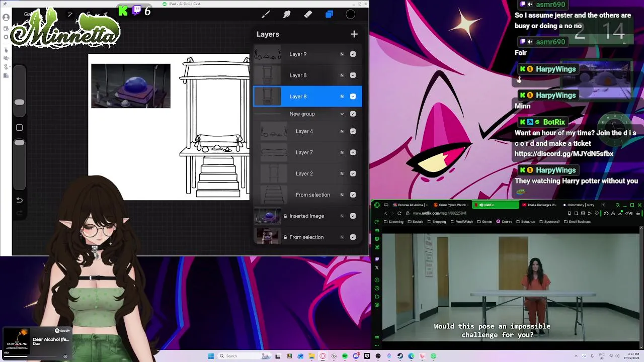Open the Windows Start menu

point(211,356)
